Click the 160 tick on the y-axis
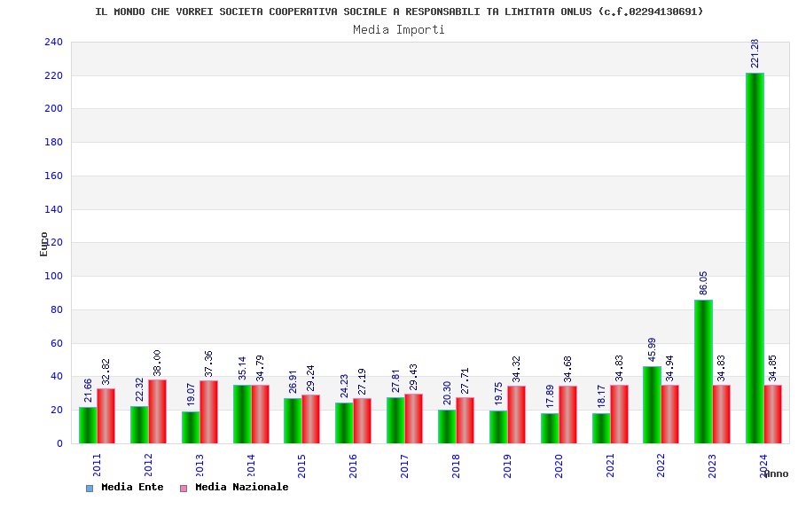This screenshot has height=532, width=798. click(53, 176)
